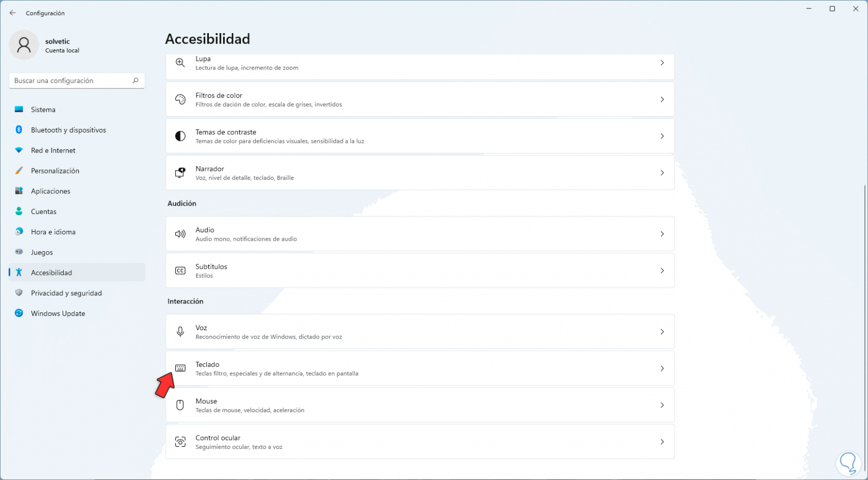Screen dimensions: 868x480
Task: Open the Sistema settings category
Action: pos(77,109)
